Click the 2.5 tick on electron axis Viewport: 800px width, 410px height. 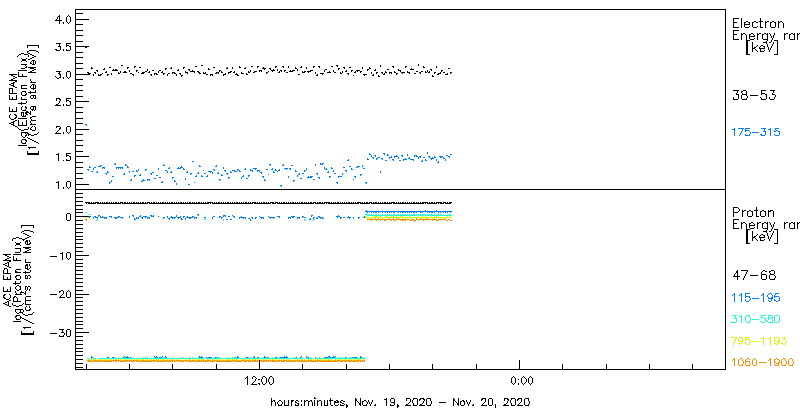(62, 102)
